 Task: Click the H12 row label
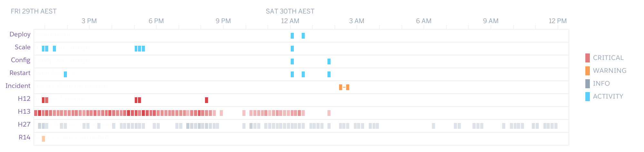(24, 99)
